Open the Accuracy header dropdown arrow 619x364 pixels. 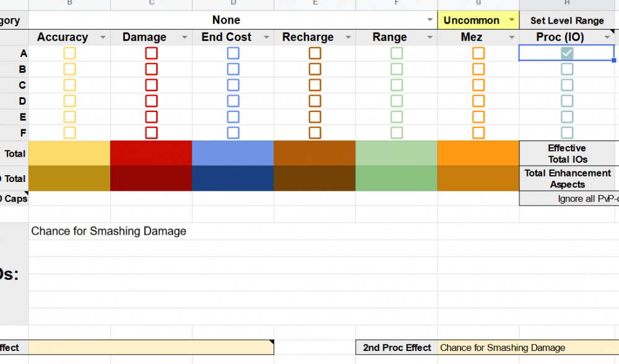(x=103, y=38)
